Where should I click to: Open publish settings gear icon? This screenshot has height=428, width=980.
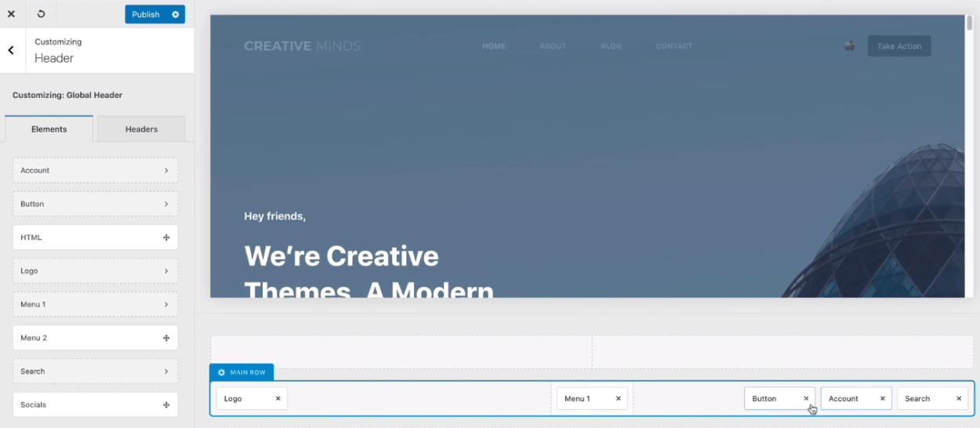(x=176, y=14)
